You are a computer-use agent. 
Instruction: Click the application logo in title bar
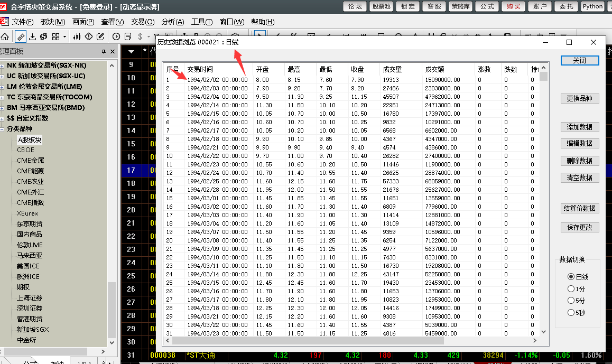coord(3,7)
